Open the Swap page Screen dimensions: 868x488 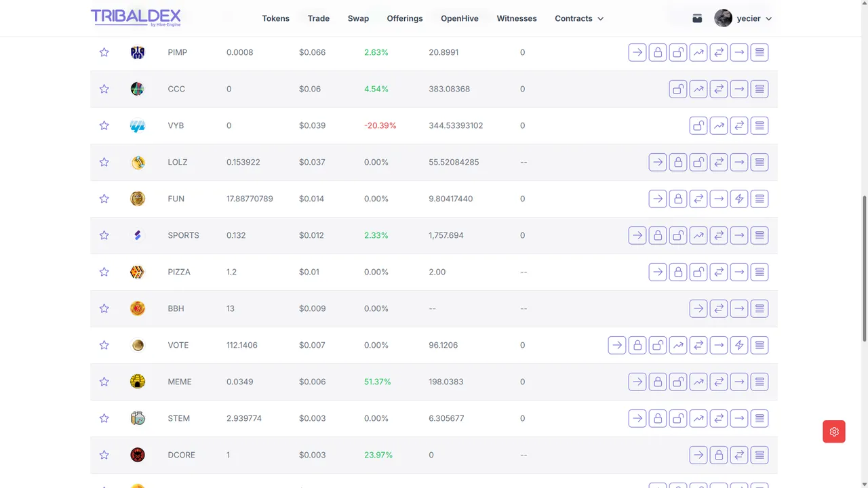tap(359, 18)
